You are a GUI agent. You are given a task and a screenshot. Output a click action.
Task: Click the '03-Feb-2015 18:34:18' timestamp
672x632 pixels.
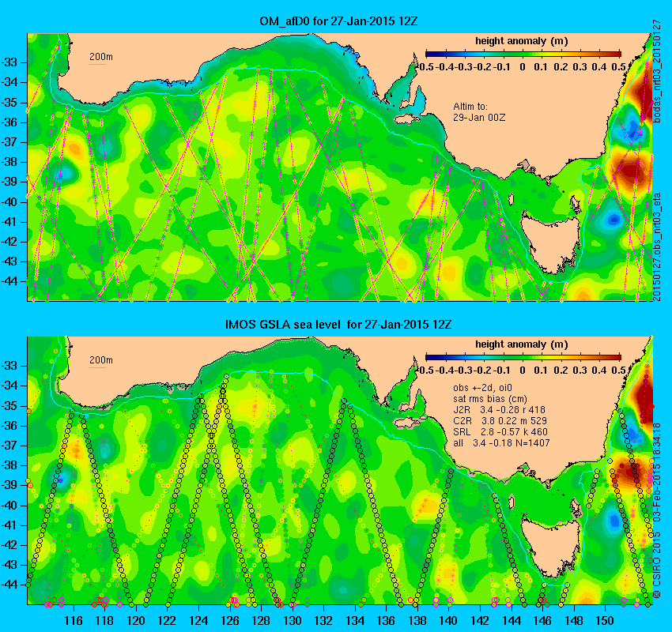coord(658,471)
